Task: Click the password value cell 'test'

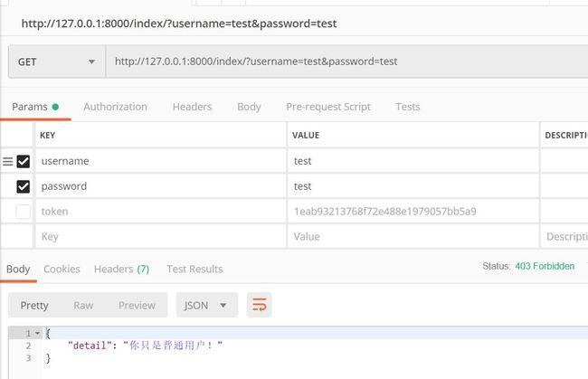Action: click(x=413, y=186)
